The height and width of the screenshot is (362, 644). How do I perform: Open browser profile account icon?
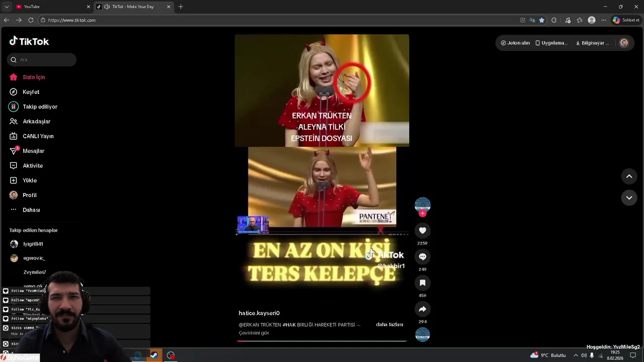click(x=592, y=20)
